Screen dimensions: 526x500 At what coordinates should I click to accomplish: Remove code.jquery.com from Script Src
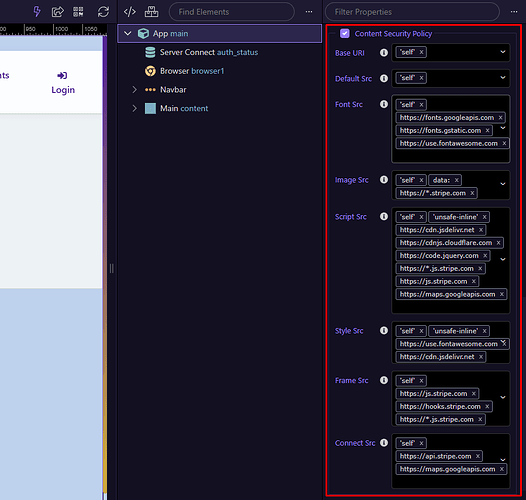tap(485, 256)
